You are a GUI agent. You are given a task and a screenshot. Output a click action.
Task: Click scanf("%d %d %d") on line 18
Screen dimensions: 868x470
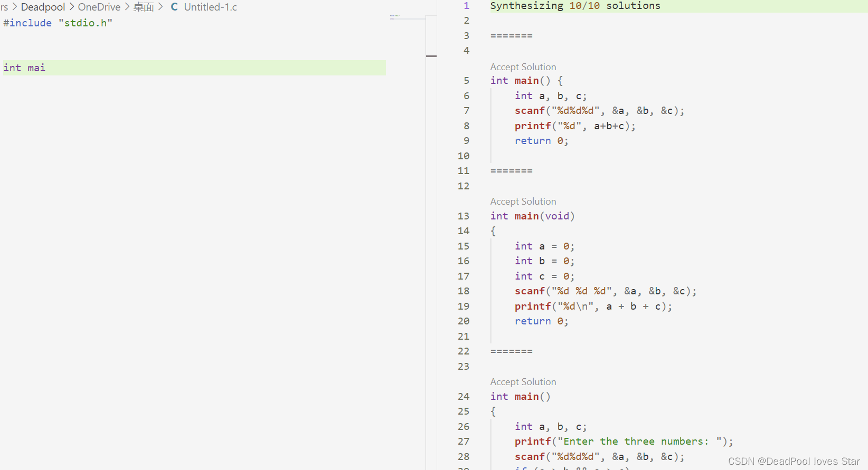pyautogui.click(x=606, y=291)
